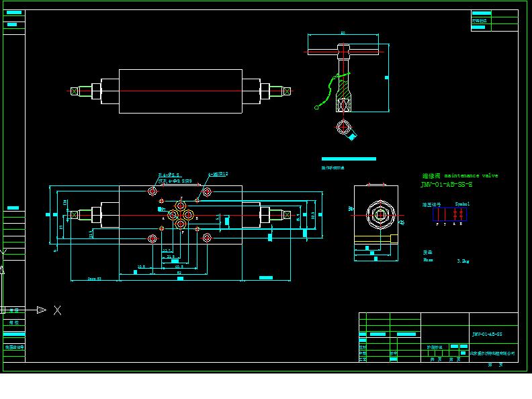Image resolution: width=532 pixels, height=399 pixels.
Task: Pick the upper-left mounting hole
Action: click(x=152, y=191)
